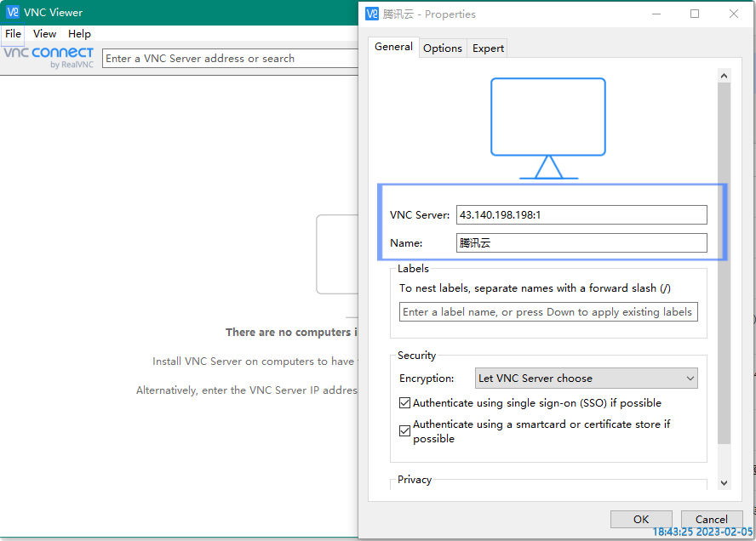Dismiss the dialog via Cancel button
The width and height of the screenshot is (756, 541).
[x=712, y=519]
